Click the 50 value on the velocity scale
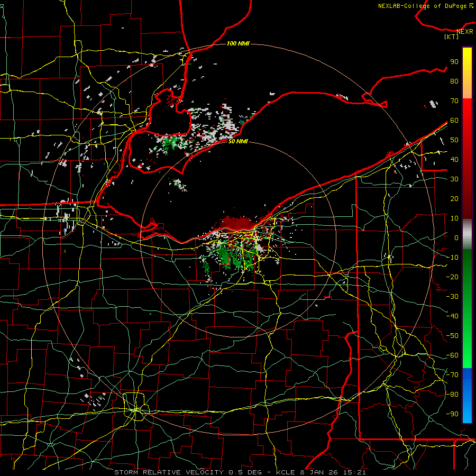The width and height of the screenshot is (476, 476). click(454, 140)
